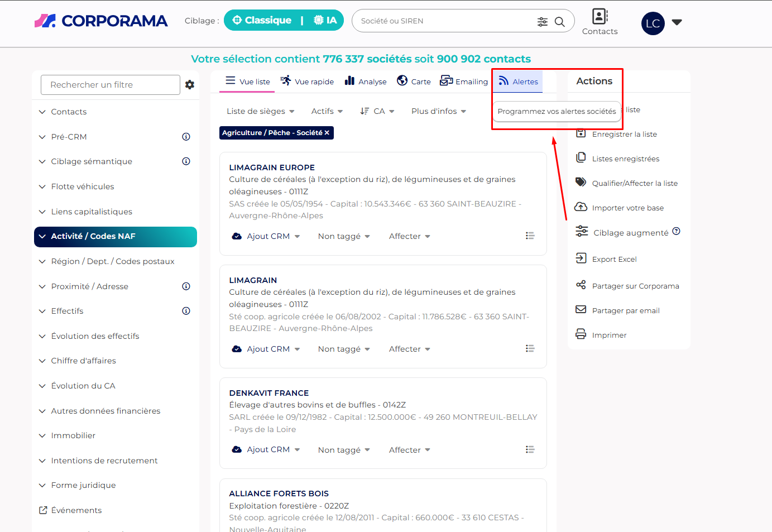Click the Imprimer printer icon
Screen dimensions: 772x532
581,334
